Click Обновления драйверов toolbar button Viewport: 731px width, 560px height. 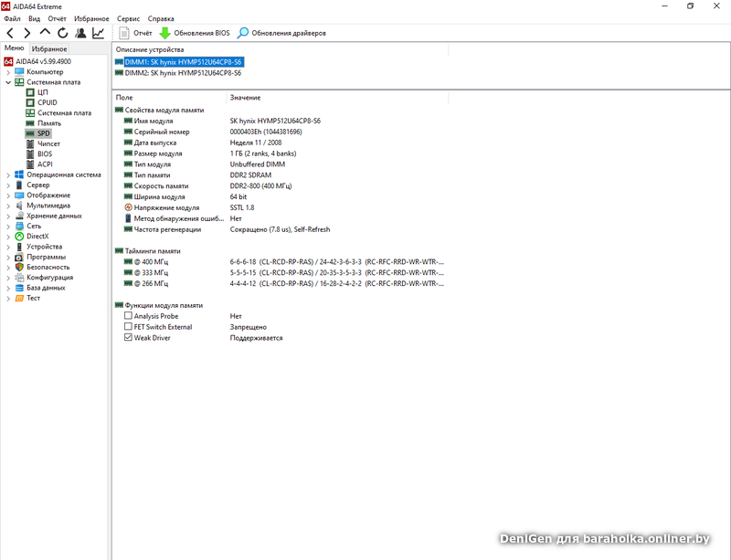point(281,33)
